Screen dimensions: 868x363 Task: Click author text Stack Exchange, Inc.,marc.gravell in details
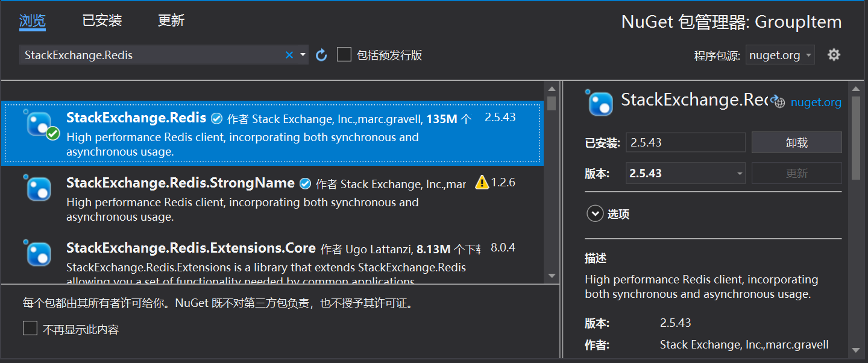click(x=744, y=345)
